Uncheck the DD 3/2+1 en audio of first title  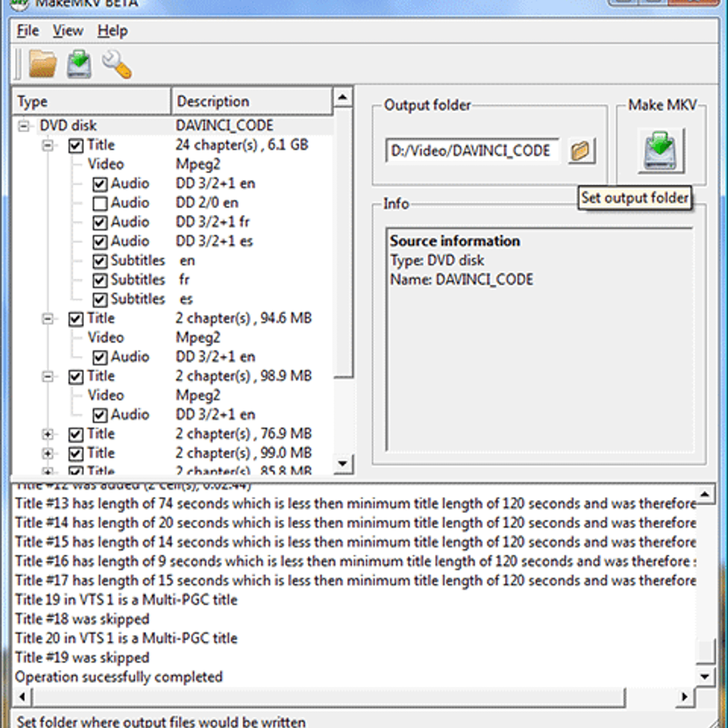coord(100,184)
